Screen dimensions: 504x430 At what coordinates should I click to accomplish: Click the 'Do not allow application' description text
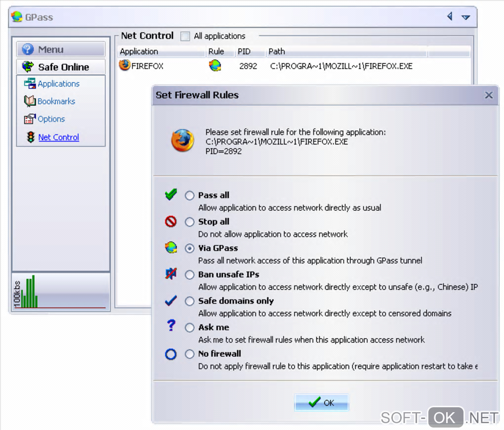coord(273,234)
